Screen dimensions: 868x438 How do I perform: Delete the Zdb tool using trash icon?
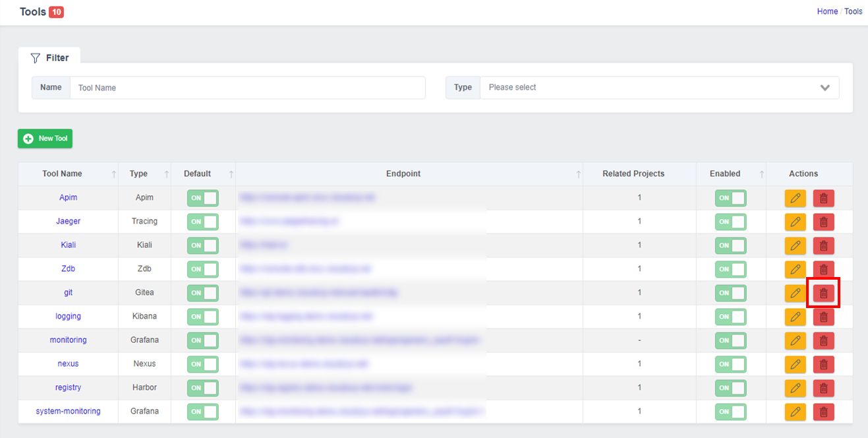(824, 269)
